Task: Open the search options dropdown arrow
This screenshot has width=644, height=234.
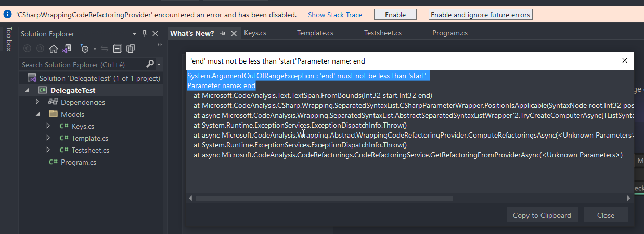Action: click(159, 65)
